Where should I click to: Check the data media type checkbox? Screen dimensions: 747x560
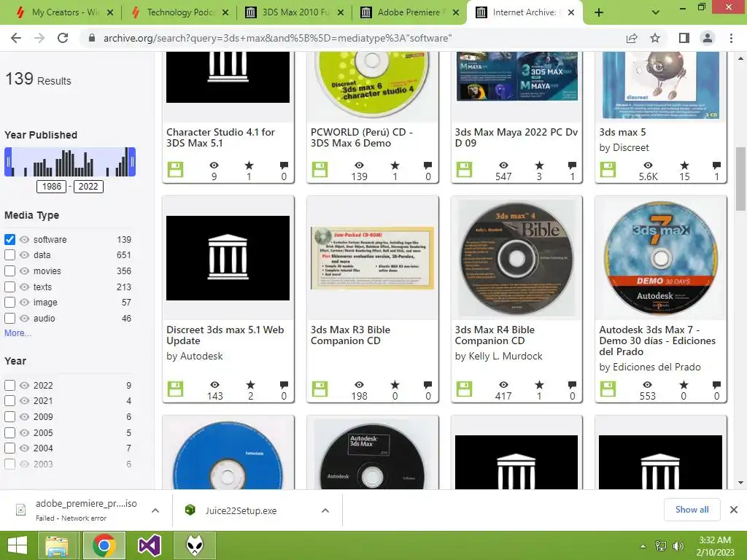[10, 255]
